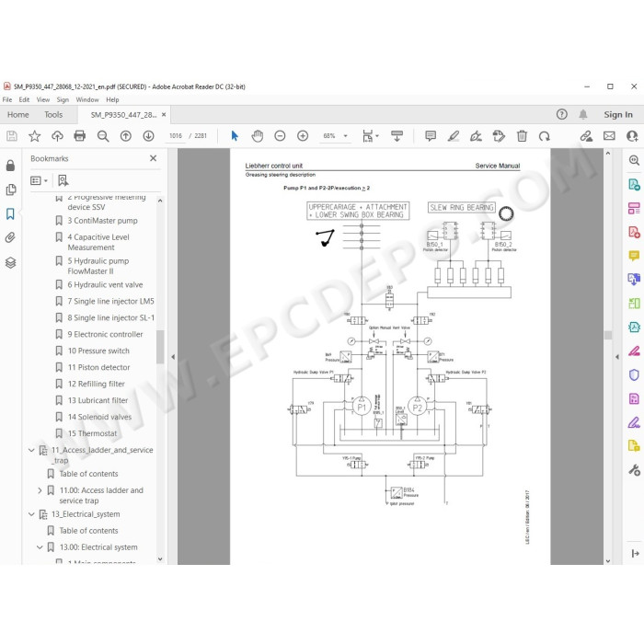Open the fit page options icon
Image resolution: width=644 pixels, height=644 pixels.
tap(368, 136)
